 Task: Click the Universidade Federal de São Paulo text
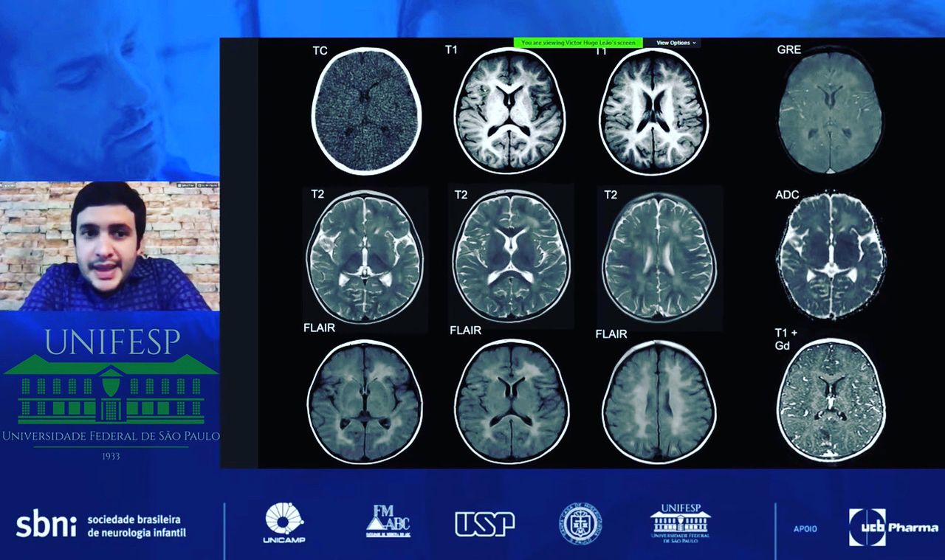coord(111,436)
